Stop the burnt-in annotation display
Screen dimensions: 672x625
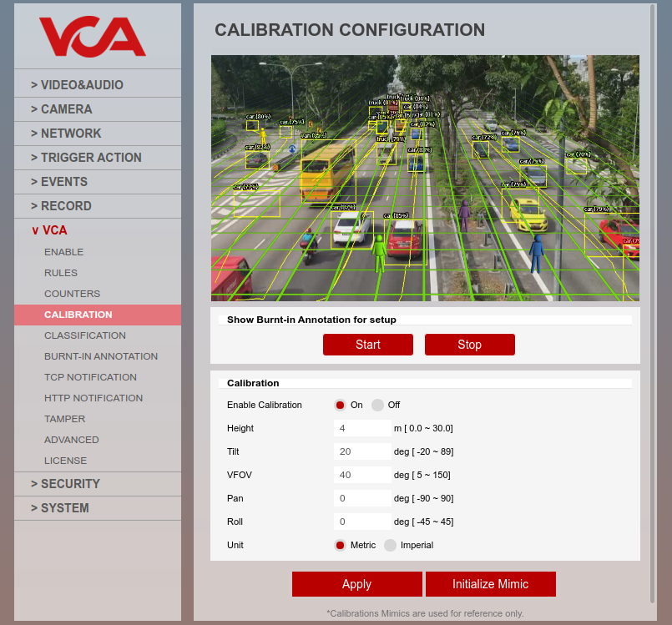tap(470, 345)
